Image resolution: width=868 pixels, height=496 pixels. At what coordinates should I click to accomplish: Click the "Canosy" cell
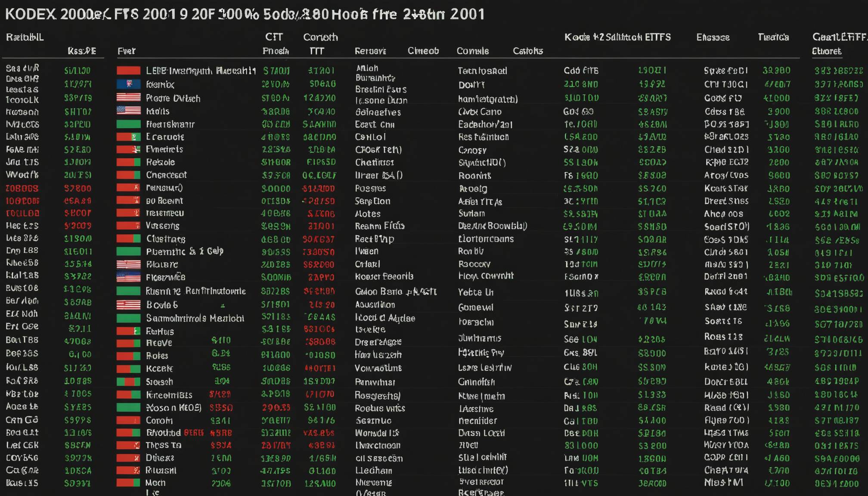[x=472, y=150]
